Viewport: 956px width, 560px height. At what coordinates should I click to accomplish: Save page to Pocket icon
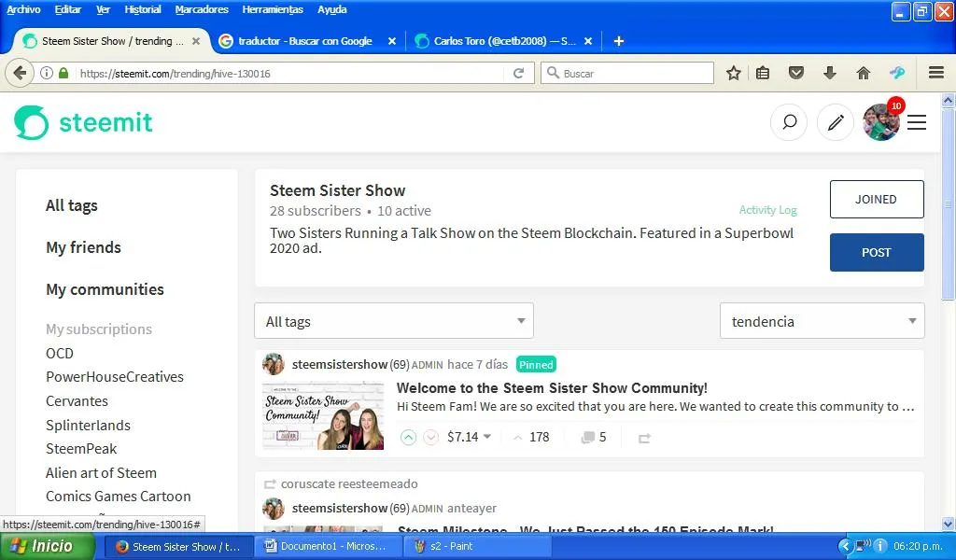pyautogui.click(x=796, y=73)
